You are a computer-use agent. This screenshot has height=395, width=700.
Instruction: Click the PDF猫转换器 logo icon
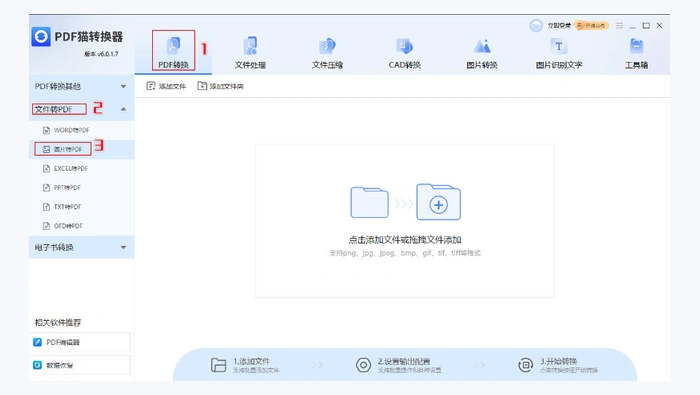[41, 37]
